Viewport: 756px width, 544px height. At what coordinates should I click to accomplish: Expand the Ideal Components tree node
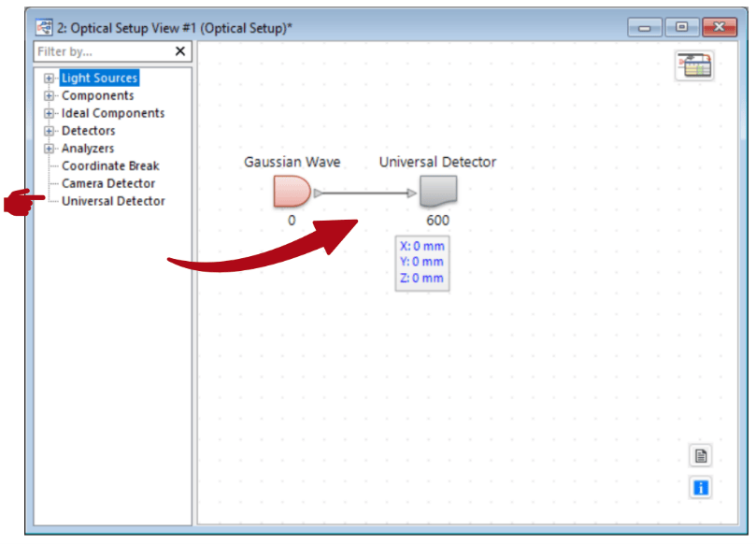(x=50, y=114)
